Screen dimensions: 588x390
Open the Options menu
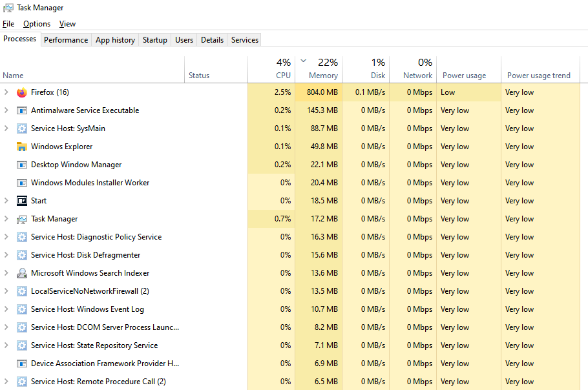(37, 24)
